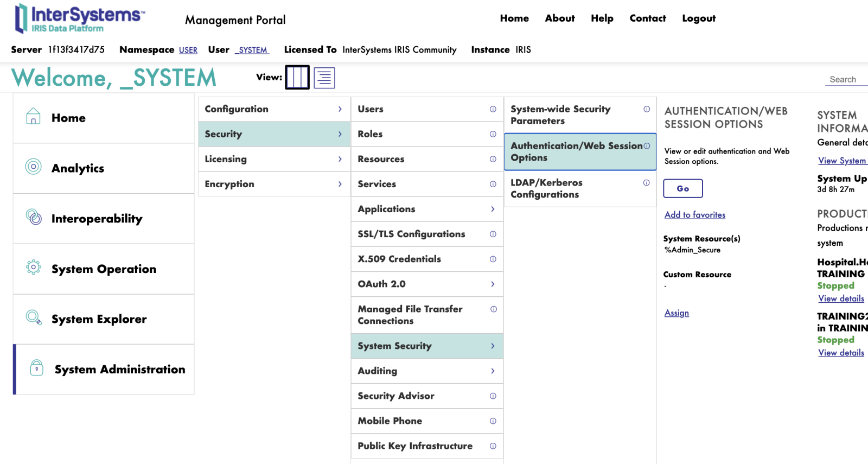Switch to column view layout
868x464 pixels.
(297, 78)
